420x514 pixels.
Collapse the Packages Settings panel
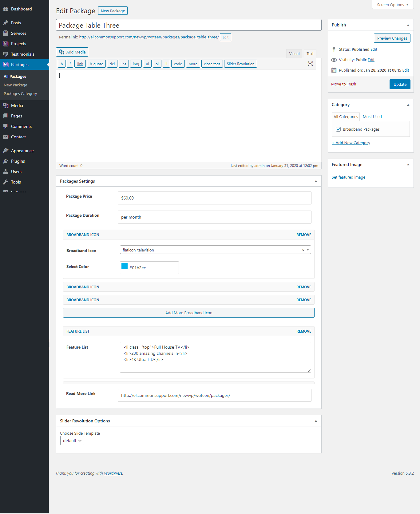(316, 181)
